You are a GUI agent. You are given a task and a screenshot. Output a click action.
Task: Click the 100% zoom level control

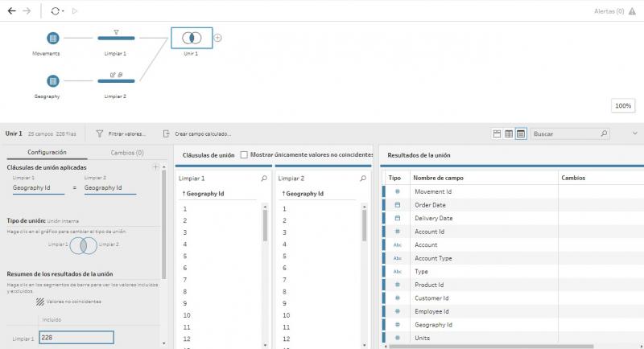(623, 106)
